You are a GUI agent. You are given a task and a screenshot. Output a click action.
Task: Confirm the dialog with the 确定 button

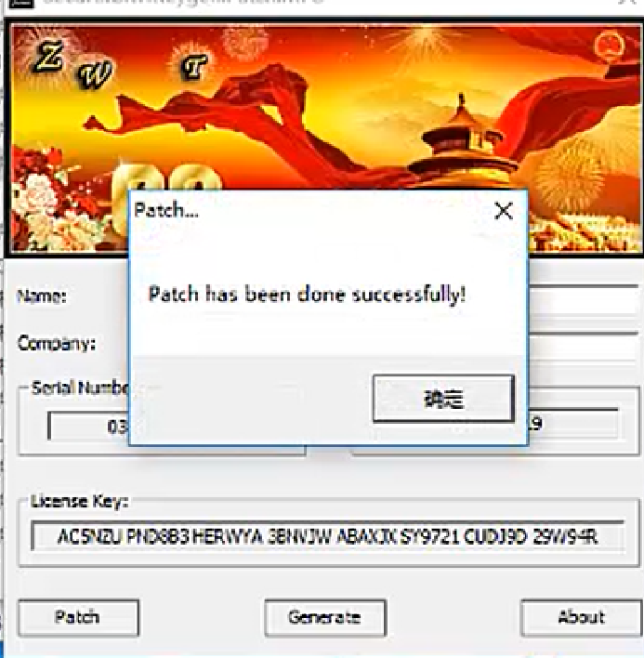tap(443, 399)
